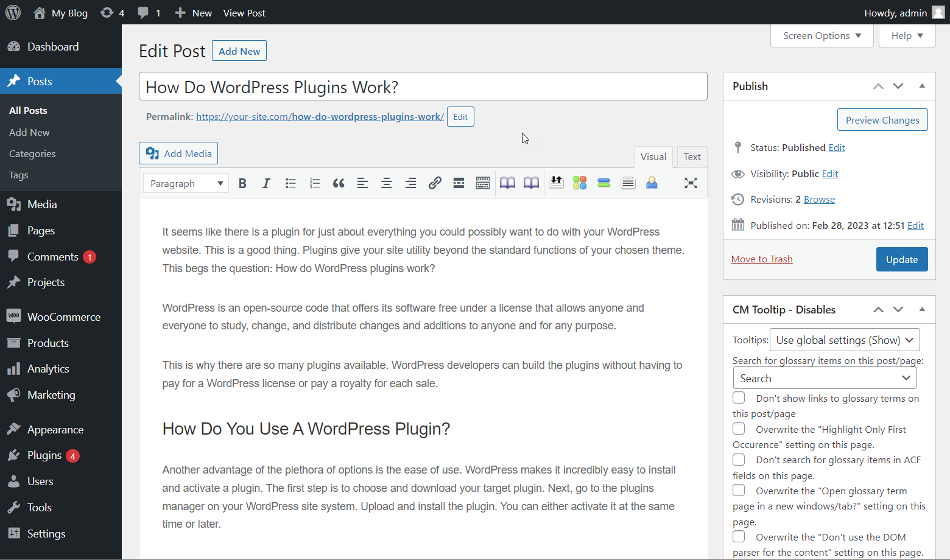Screen dimensions: 950x560
Task: Collapse the CM Tooltip - Disables box
Action: [x=922, y=310]
